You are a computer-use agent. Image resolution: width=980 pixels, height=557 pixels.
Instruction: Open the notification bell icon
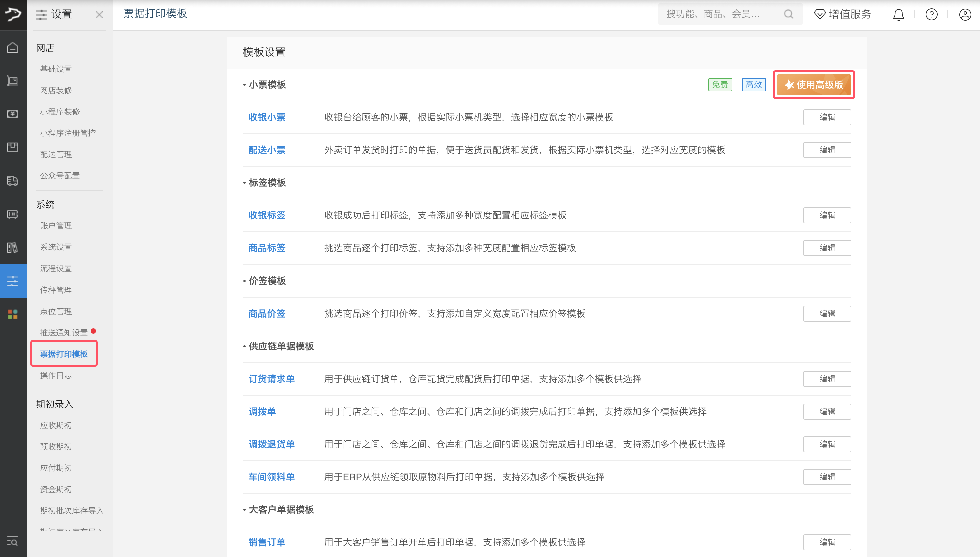coord(898,15)
